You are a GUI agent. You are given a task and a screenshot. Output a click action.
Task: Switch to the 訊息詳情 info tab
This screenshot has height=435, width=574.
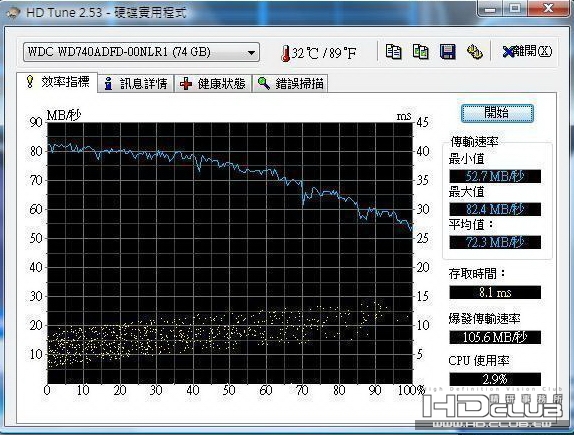136,83
